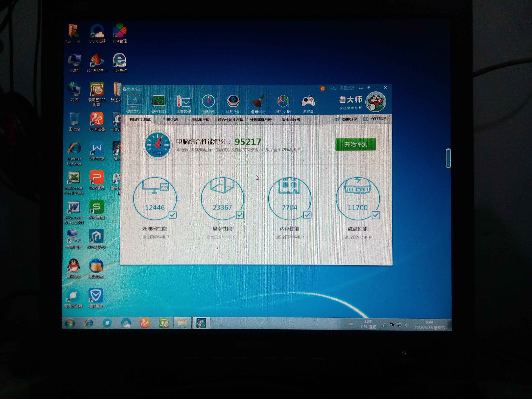Uncheck the 磁盘性能 test checkbox
The height and width of the screenshot is (399, 532).
[x=376, y=215]
